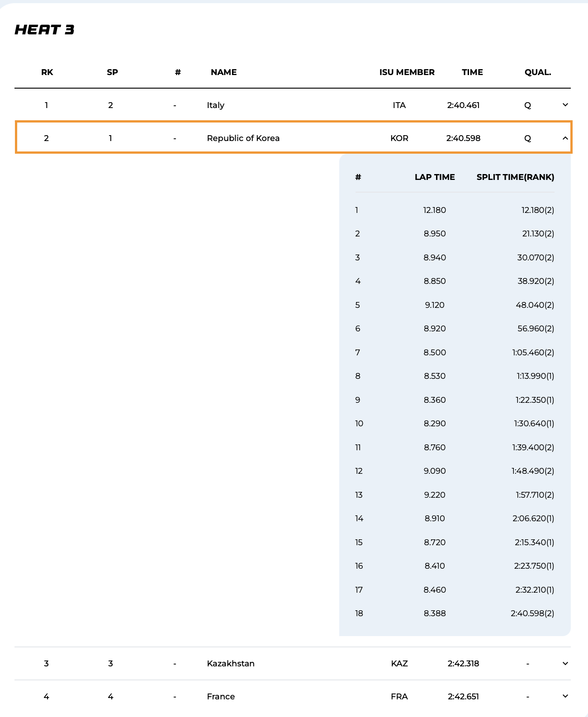Expand the France row chevron
This screenshot has height=717, width=588.
click(x=565, y=696)
